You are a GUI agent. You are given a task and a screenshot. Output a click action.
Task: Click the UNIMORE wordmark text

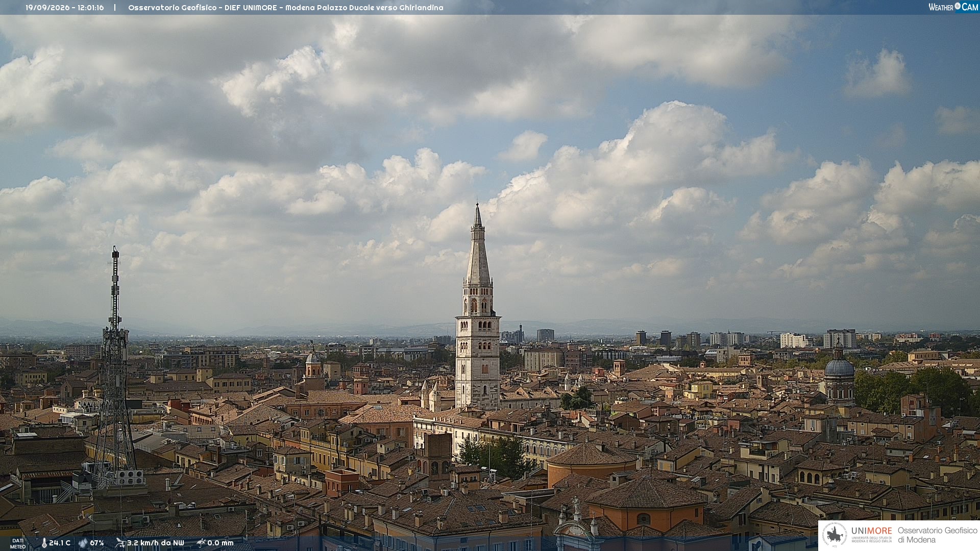(x=871, y=531)
